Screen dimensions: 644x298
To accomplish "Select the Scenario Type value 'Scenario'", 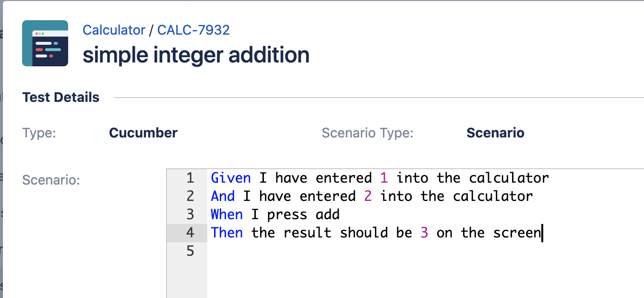I will click(x=495, y=133).
